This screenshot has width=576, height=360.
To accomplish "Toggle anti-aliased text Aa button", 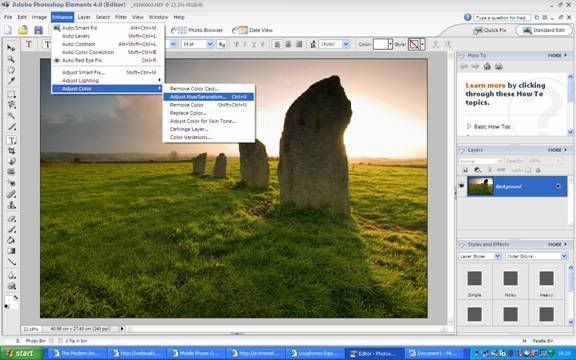I will tap(222, 44).
